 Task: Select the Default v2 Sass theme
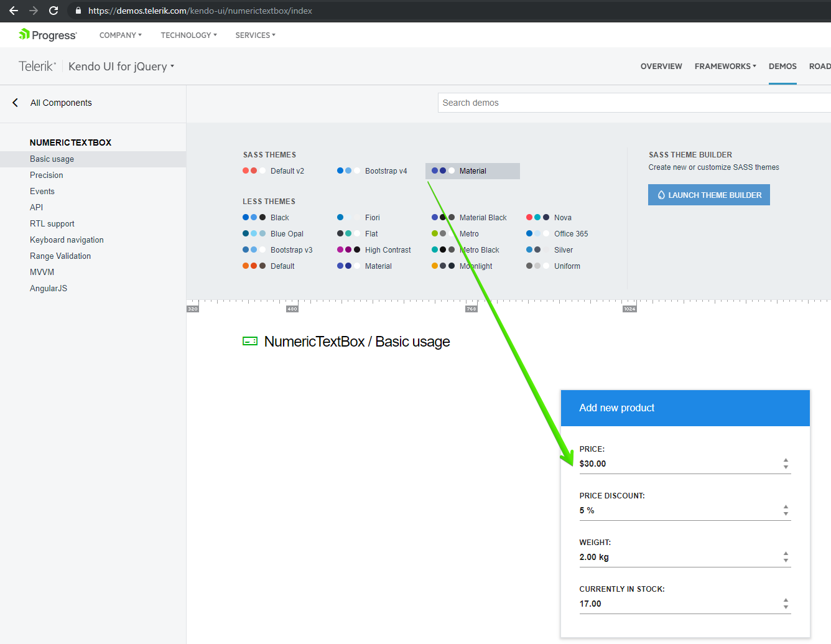click(274, 171)
